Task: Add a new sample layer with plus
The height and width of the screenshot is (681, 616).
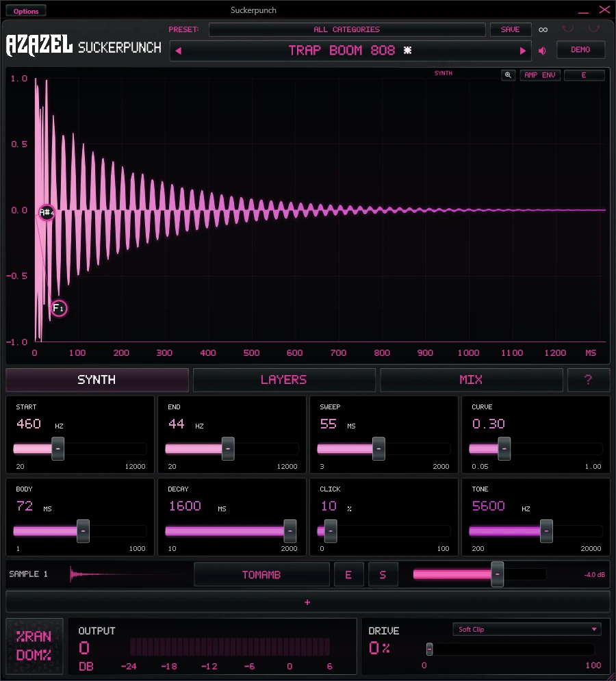Action: tap(307, 602)
